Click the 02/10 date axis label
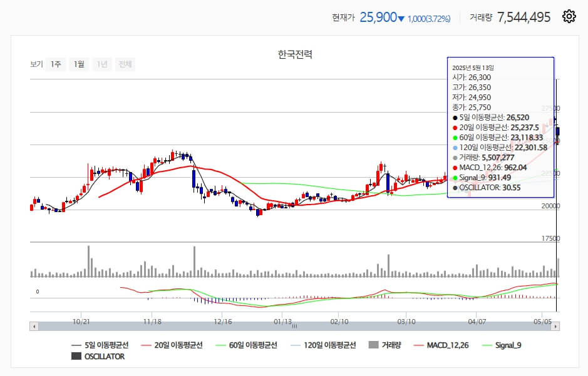Viewport: 588px width, 376px height. point(339,322)
